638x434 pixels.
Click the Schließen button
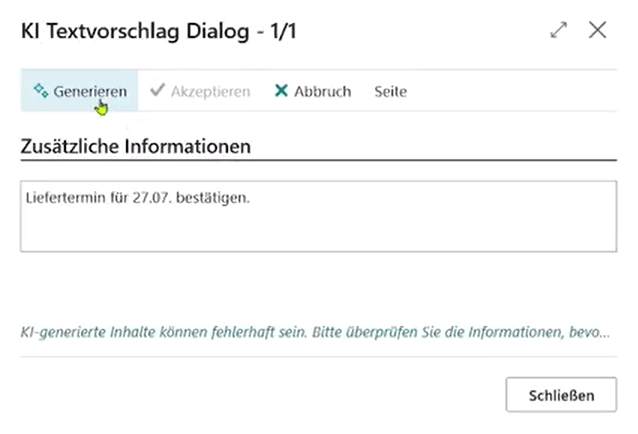pyautogui.click(x=561, y=395)
